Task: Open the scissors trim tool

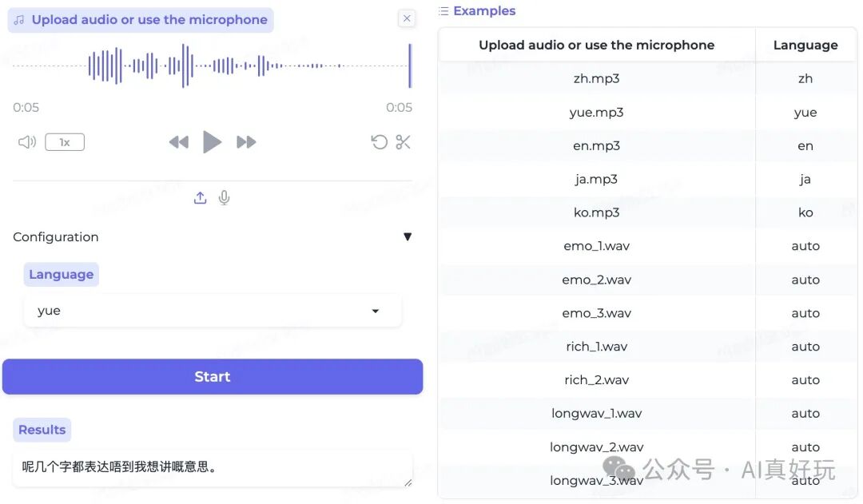Action: [403, 142]
